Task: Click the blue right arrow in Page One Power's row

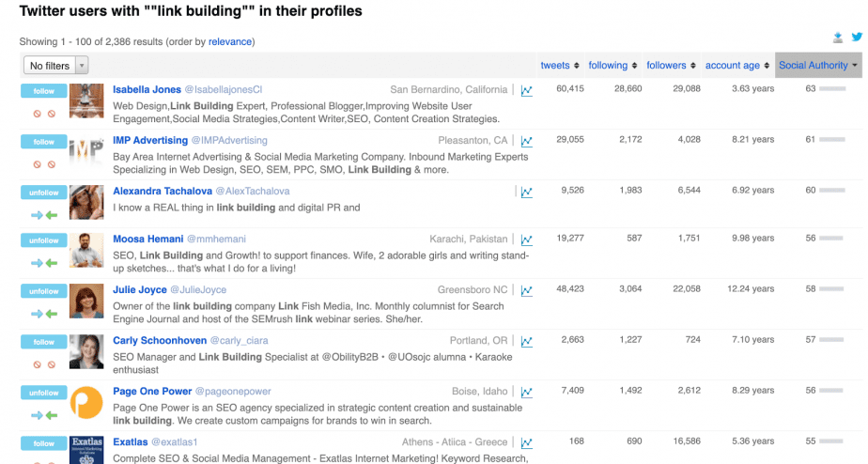Action: [37, 415]
